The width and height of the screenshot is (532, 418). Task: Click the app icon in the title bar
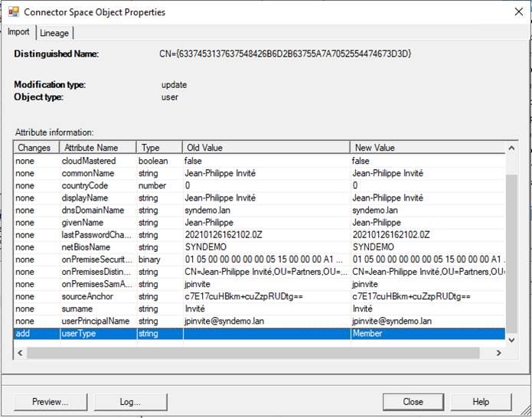(x=12, y=12)
